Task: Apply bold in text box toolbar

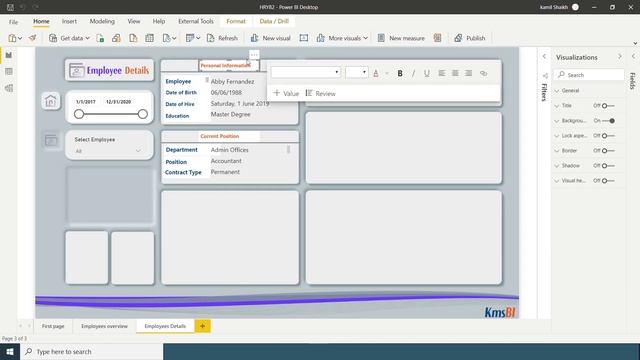Action: pyautogui.click(x=400, y=73)
